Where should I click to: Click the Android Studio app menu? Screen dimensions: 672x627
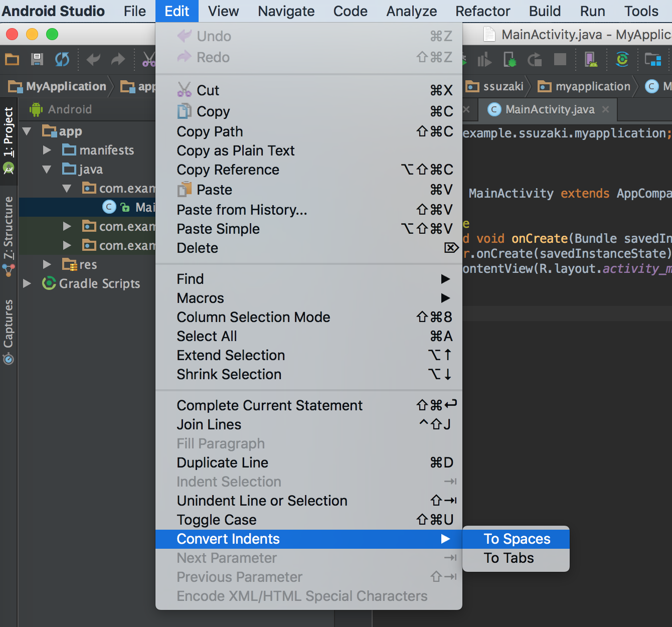(53, 11)
